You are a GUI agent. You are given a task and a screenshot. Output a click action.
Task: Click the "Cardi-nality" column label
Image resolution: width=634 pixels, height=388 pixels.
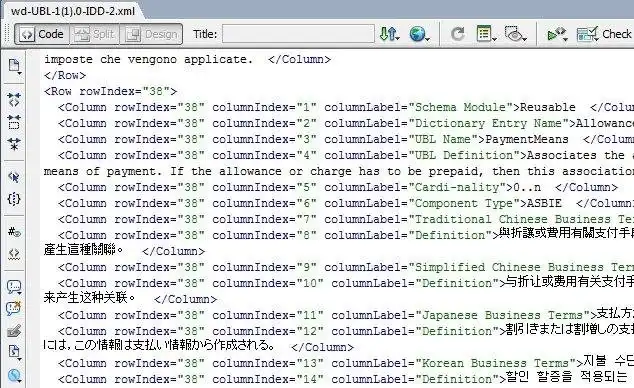click(457, 188)
